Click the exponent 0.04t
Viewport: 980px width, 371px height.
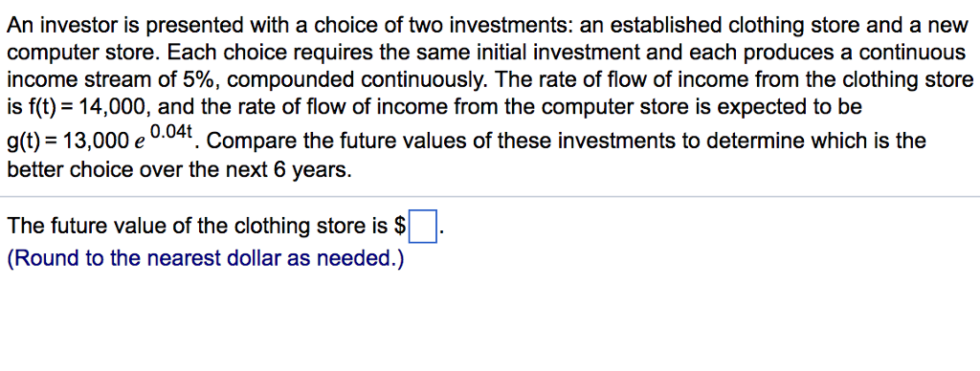click(173, 132)
